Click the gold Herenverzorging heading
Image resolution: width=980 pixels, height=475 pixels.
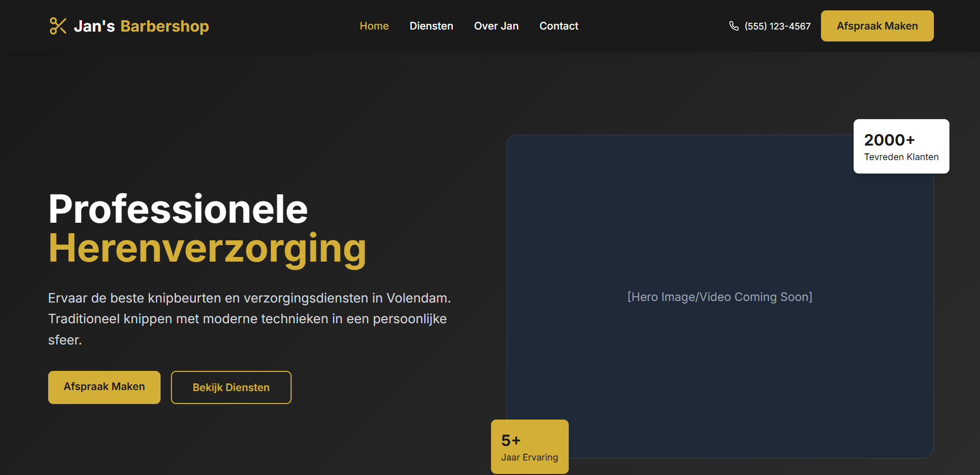(x=207, y=249)
